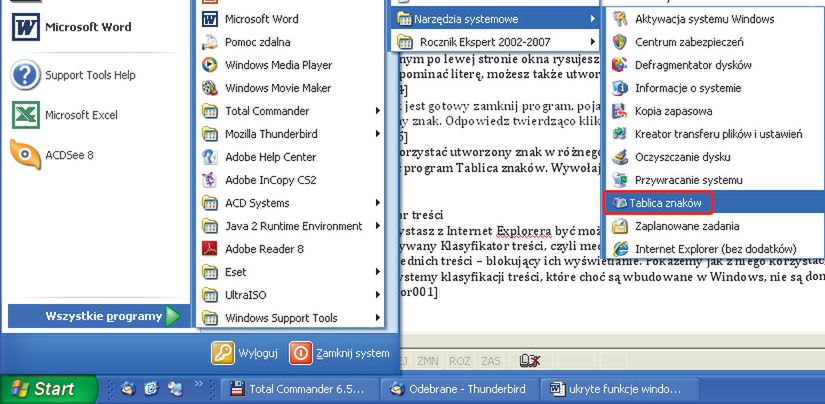
Task: Expand the Eset folder submenu
Action: [290, 272]
